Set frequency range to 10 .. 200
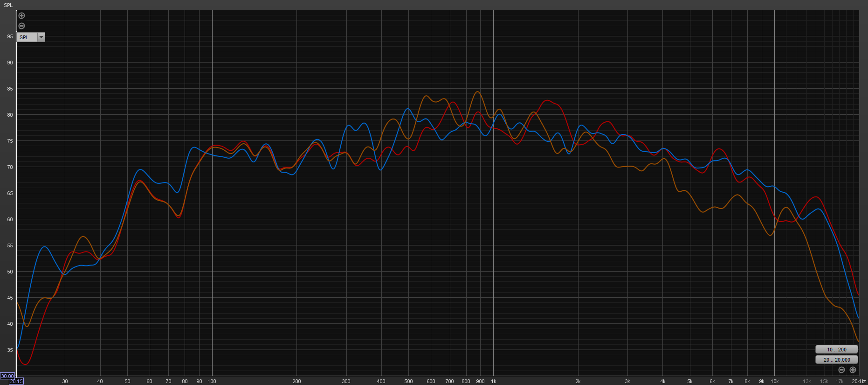 [837, 350]
